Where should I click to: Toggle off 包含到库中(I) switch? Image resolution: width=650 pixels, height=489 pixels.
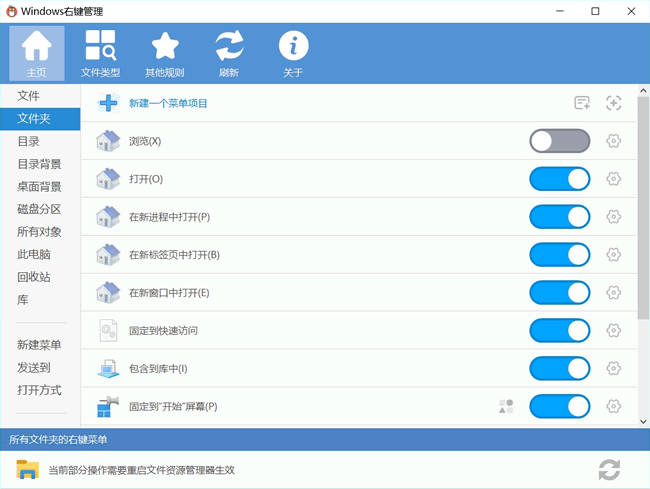coord(560,368)
